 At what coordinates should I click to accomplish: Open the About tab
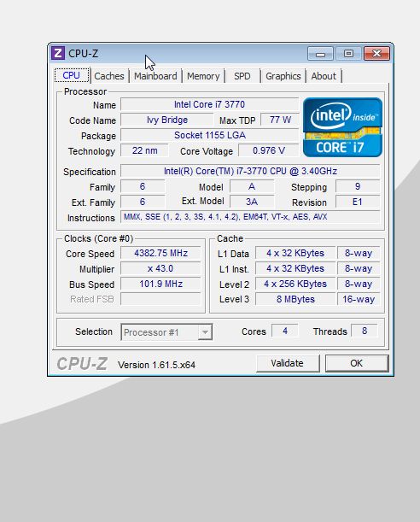coord(324,76)
